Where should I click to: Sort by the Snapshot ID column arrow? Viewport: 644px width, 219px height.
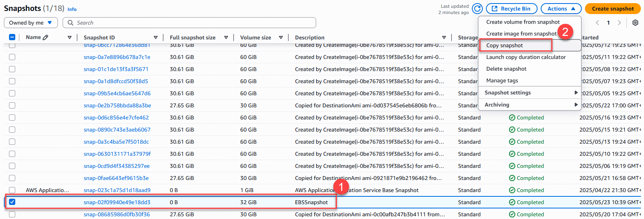pos(155,37)
